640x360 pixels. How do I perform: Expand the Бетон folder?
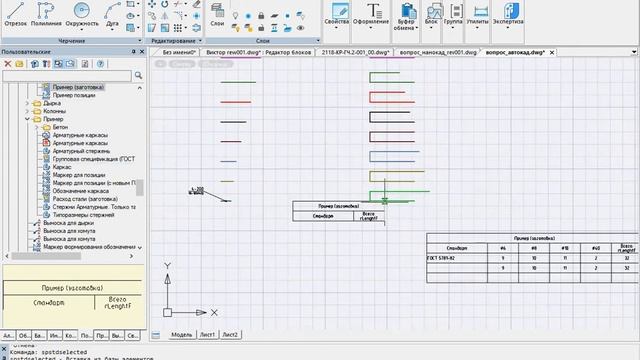click(x=37, y=127)
